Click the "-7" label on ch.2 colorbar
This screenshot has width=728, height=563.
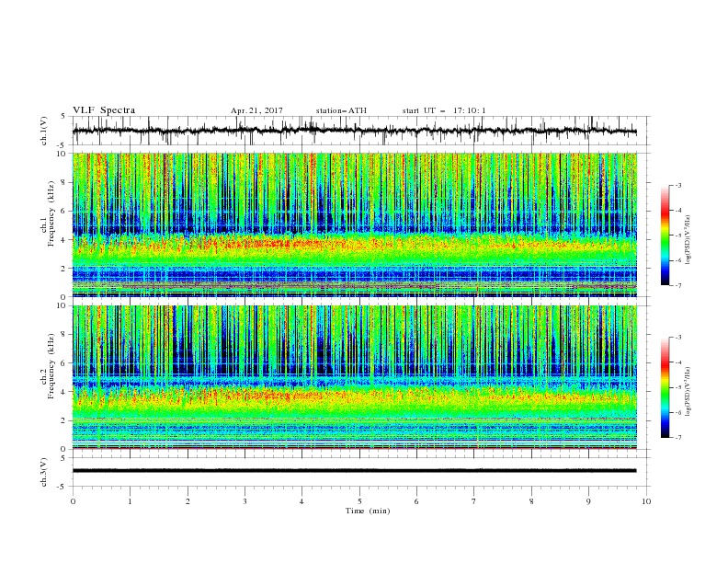678,437
